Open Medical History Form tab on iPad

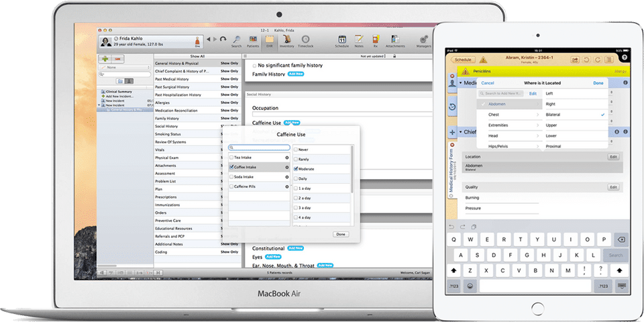point(451,170)
